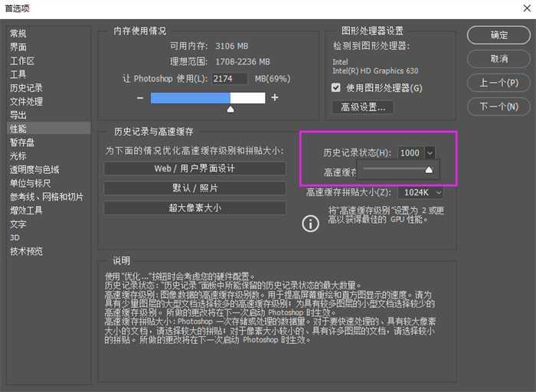Choose 超大像素大小 cache preset

[194, 207]
